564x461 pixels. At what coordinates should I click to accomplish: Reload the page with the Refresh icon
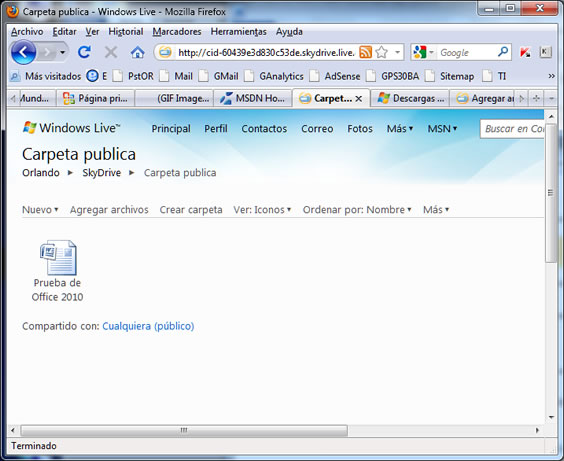pyautogui.click(x=85, y=53)
